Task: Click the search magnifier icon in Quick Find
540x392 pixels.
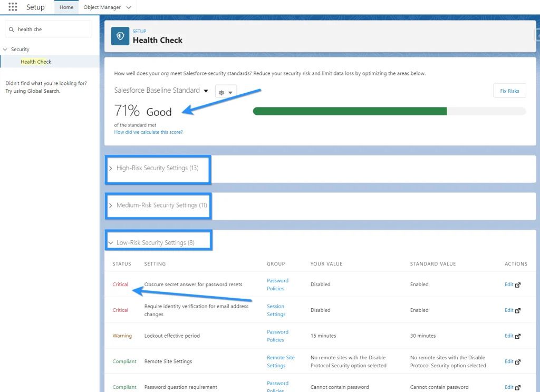Action: point(12,30)
